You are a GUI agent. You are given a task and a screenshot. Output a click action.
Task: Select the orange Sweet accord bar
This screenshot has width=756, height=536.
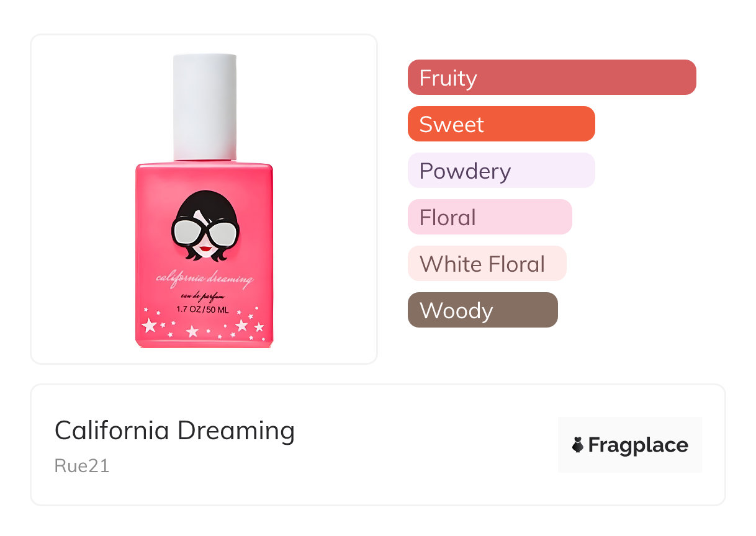tap(501, 124)
